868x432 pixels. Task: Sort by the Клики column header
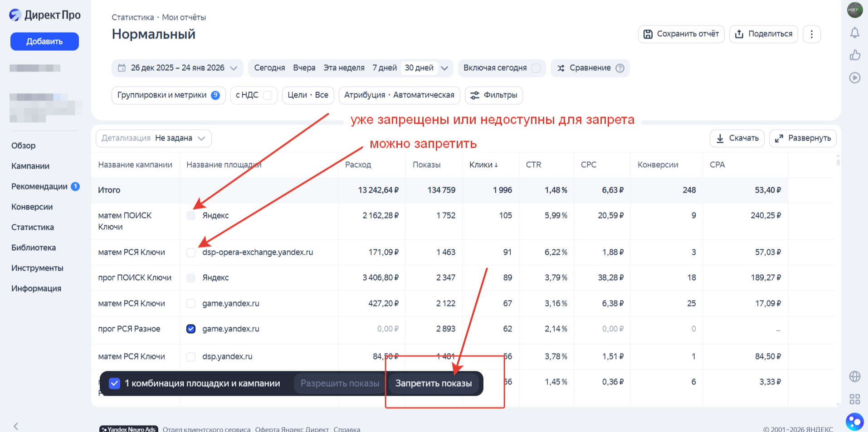click(483, 165)
